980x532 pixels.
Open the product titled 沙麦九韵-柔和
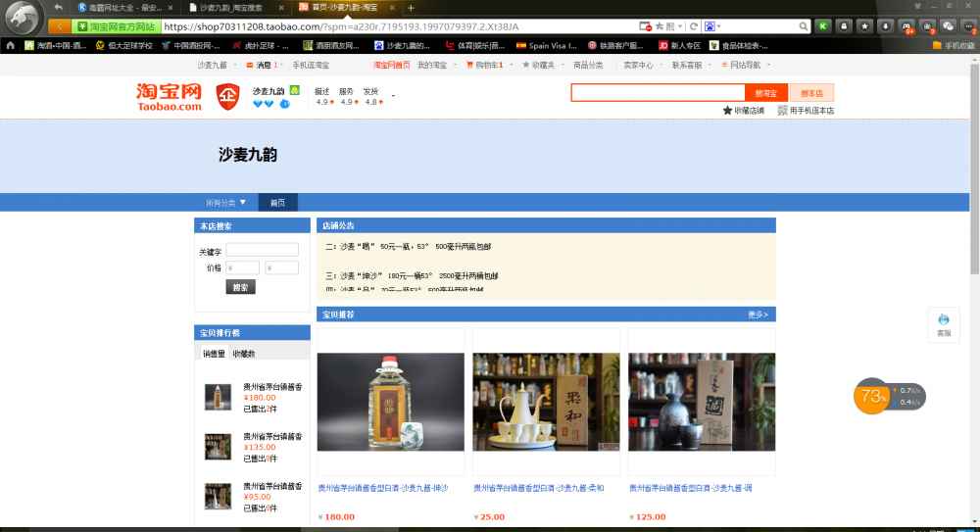point(539,488)
